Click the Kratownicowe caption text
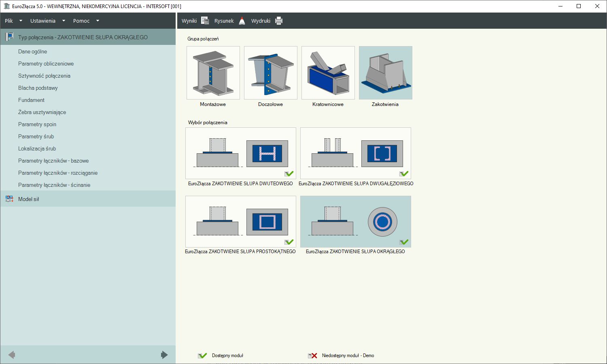 [x=328, y=104]
